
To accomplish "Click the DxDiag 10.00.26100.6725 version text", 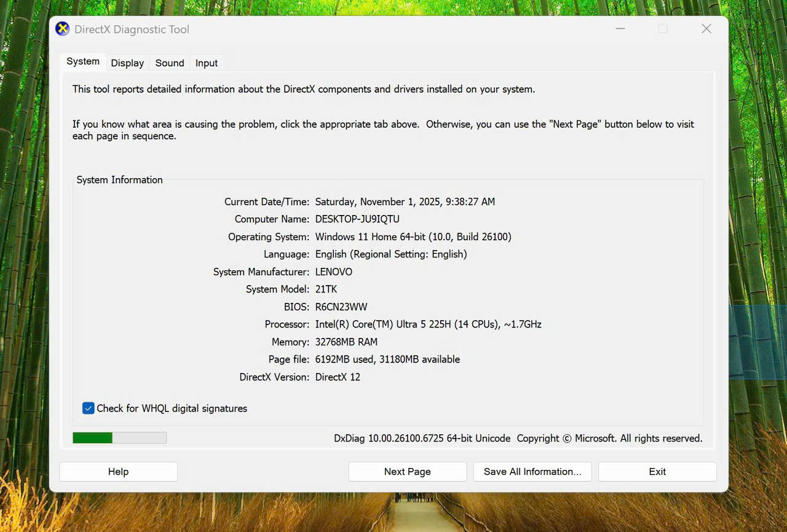I will (422, 439).
